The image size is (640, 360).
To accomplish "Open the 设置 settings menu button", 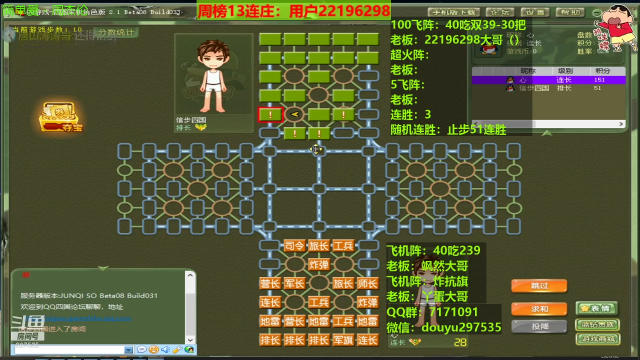I will click(x=535, y=12).
